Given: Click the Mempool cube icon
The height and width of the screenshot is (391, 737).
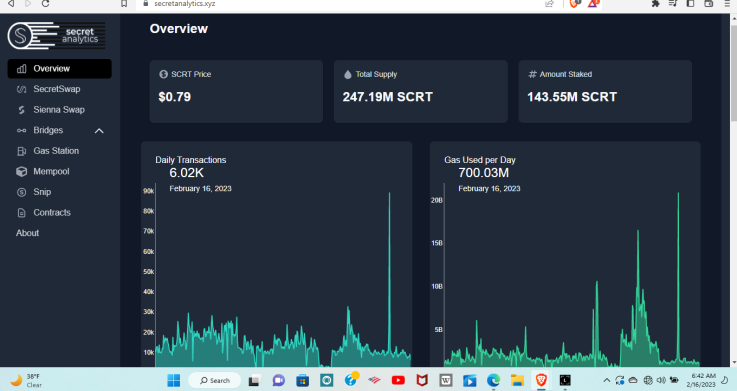Looking at the screenshot, I should coord(21,172).
